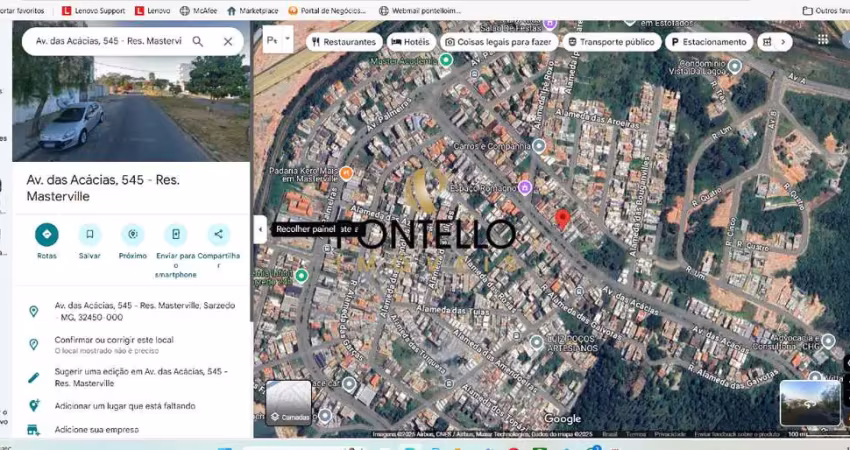Open Rotas directions button

tap(47, 234)
